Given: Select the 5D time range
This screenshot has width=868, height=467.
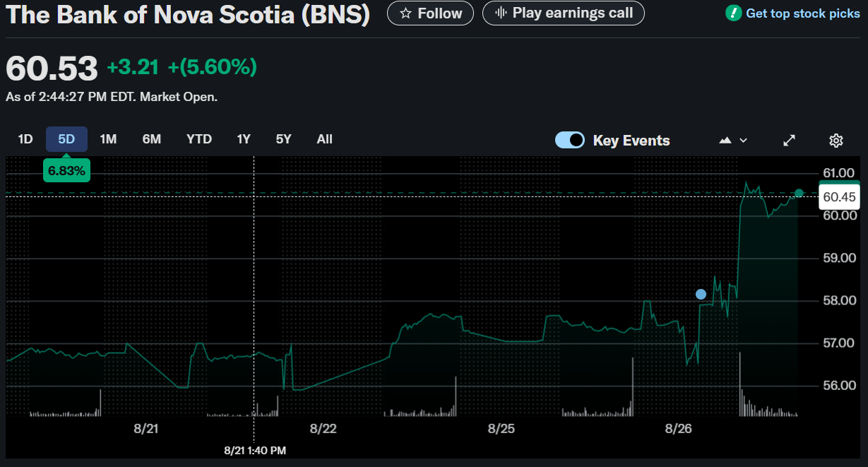Looking at the screenshot, I should (x=66, y=139).
